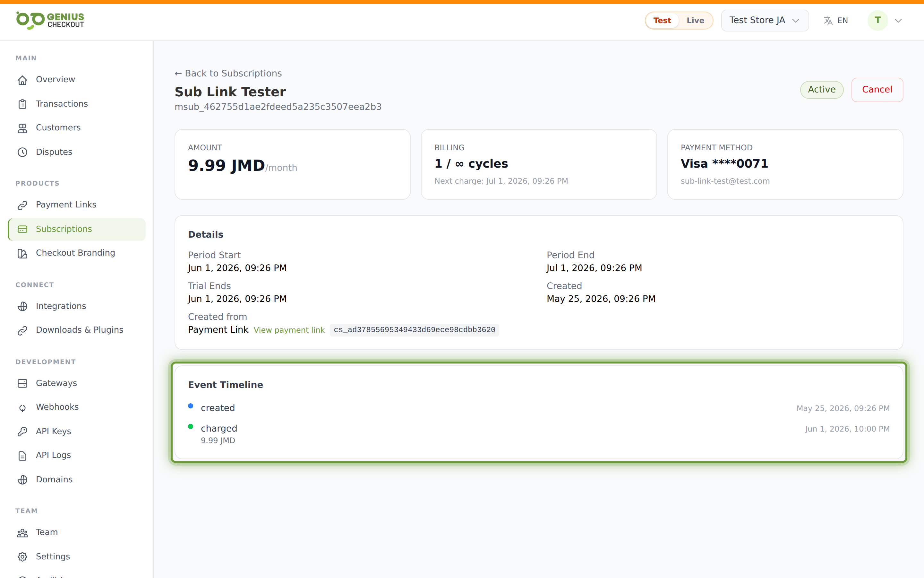
Task: Click the T user avatar
Action: [x=877, y=20]
